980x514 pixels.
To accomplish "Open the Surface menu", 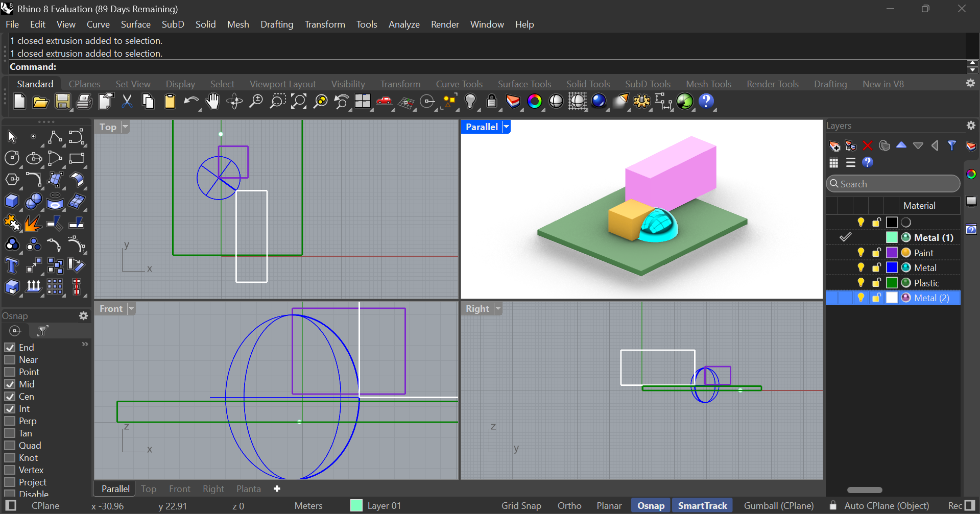I will pyautogui.click(x=135, y=25).
